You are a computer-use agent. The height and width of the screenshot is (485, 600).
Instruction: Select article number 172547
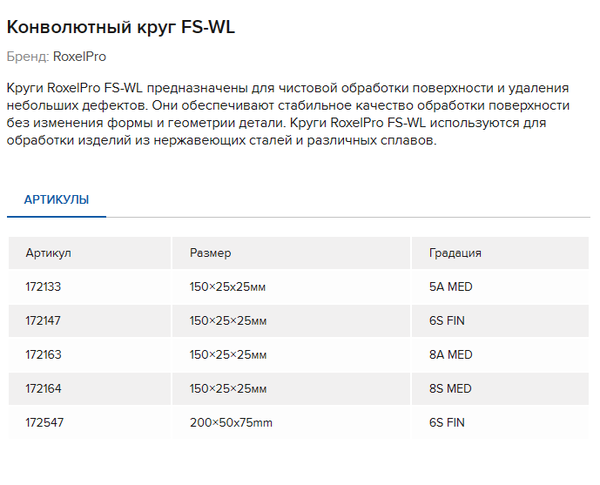click(43, 423)
